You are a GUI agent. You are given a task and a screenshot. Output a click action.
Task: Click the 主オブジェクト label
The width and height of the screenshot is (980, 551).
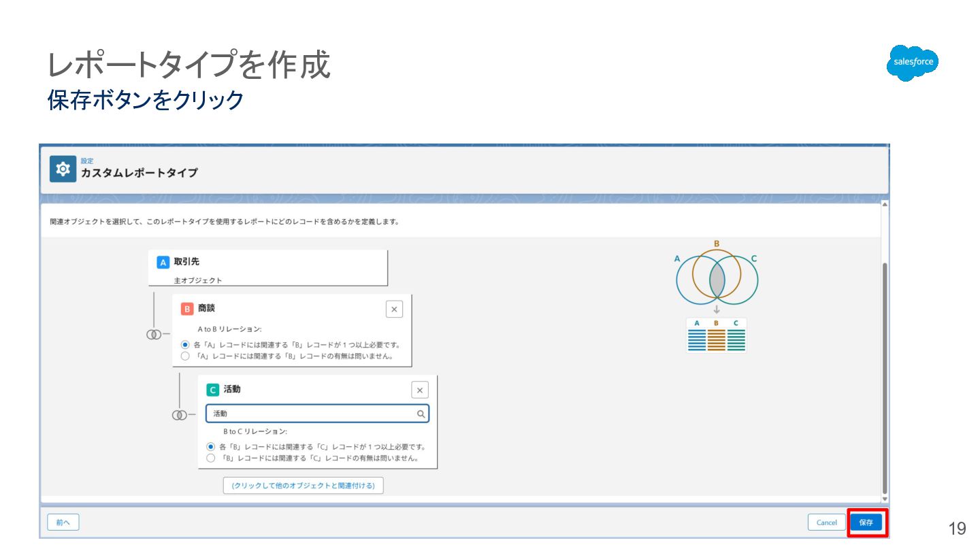[198, 280]
